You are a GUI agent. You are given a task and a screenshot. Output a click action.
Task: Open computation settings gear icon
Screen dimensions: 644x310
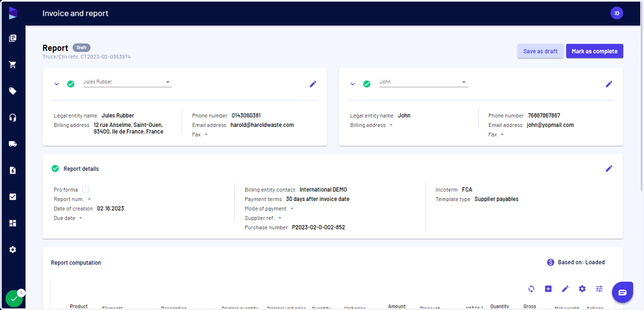(x=582, y=289)
